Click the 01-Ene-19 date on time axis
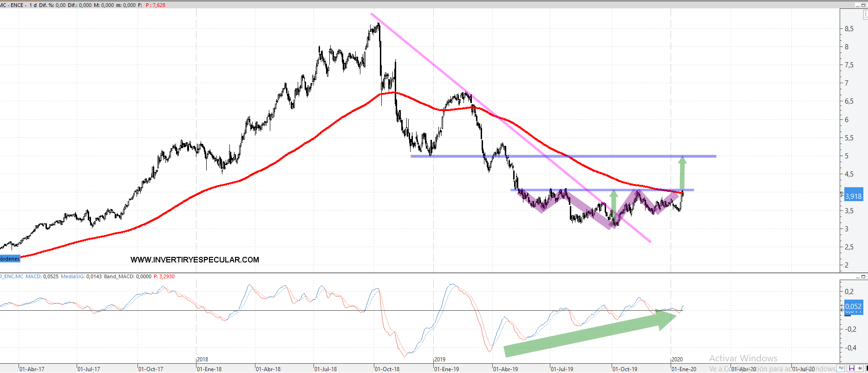 [x=446, y=369]
